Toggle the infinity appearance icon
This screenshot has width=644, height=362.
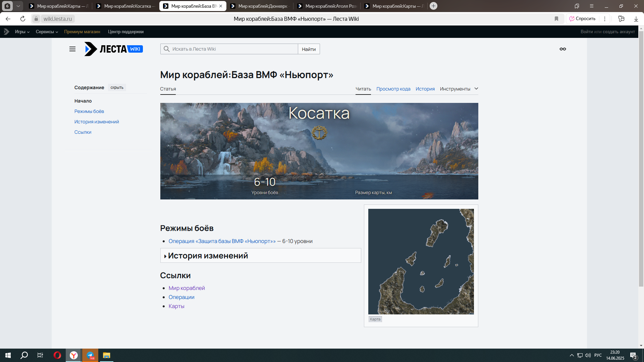[563, 49]
